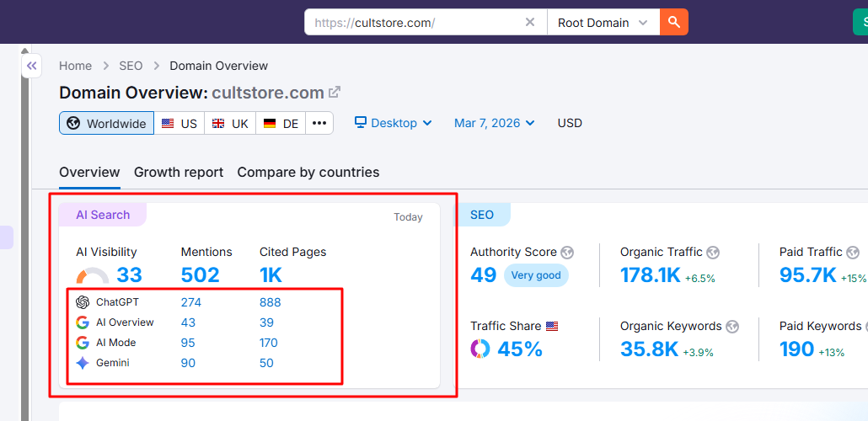868x421 pixels.
Task: Open the Root Domain dropdown
Action: point(603,23)
